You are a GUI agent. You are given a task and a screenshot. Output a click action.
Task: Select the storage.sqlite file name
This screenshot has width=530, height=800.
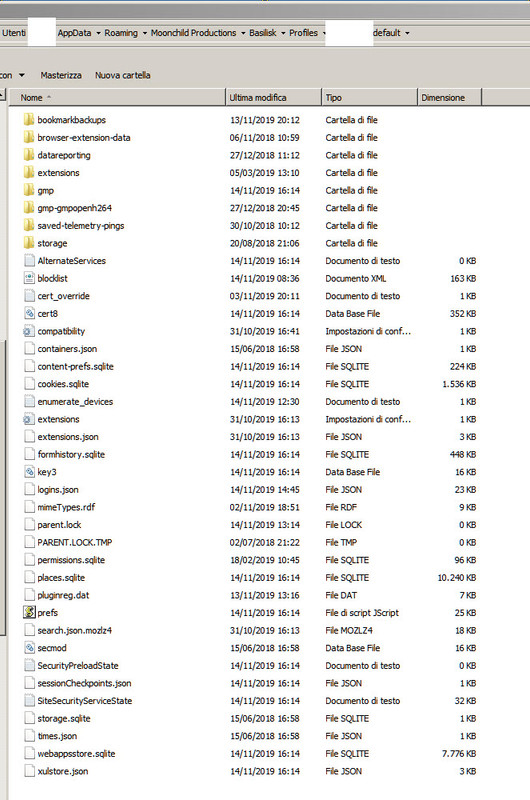(x=64, y=718)
